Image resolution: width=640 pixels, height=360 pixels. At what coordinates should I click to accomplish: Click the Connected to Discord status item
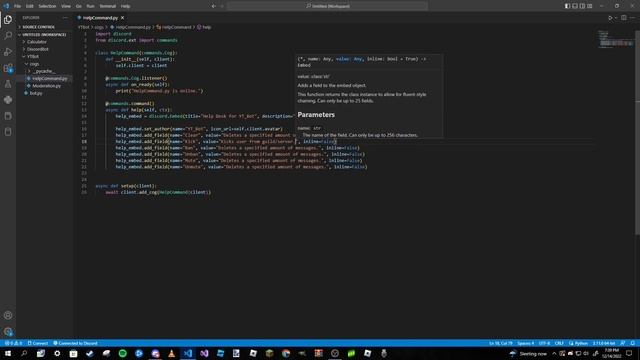pos(76,343)
